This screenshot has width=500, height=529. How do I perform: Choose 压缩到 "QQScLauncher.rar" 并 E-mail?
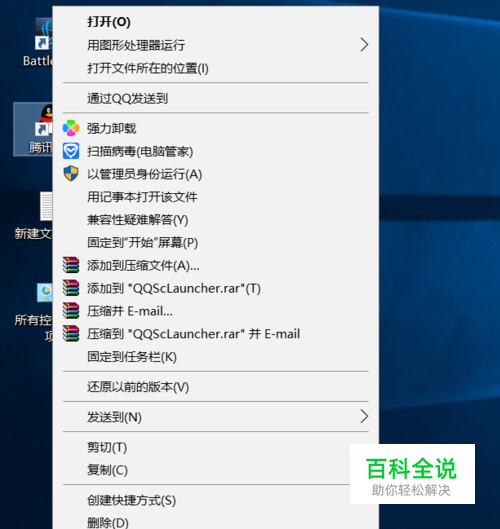[x=216, y=334]
